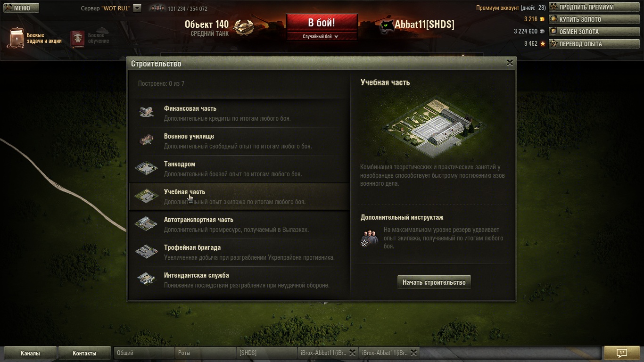Click the Автотранспортная часть building icon

(146, 223)
